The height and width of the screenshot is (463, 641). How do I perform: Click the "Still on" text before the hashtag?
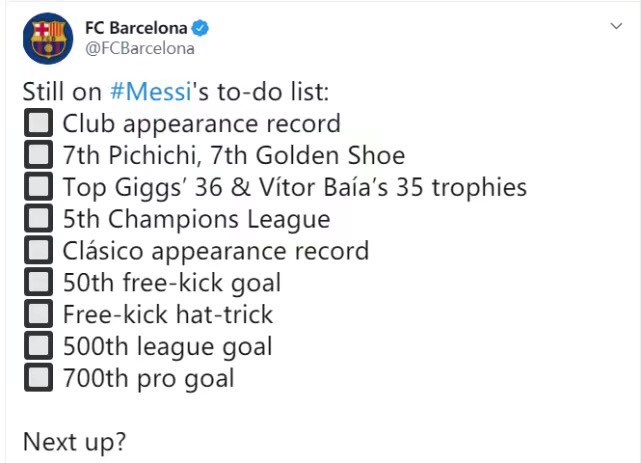pos(62,92)
